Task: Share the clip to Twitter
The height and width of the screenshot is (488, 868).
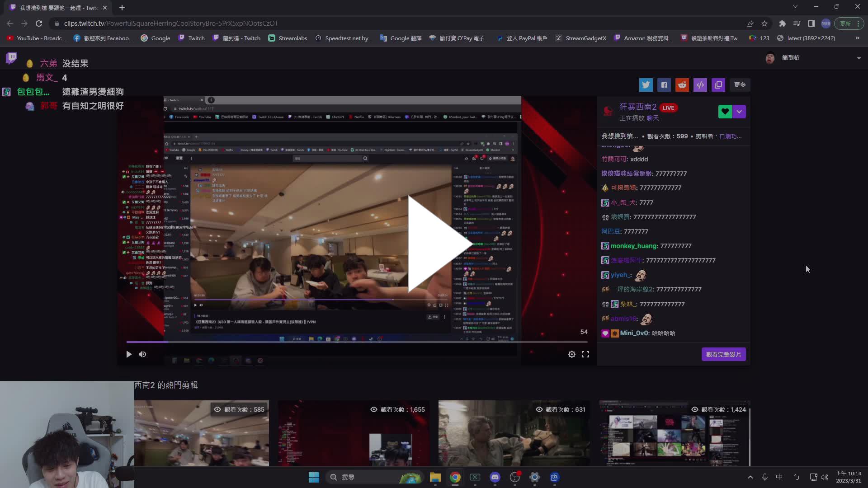Action: point(646,84)
